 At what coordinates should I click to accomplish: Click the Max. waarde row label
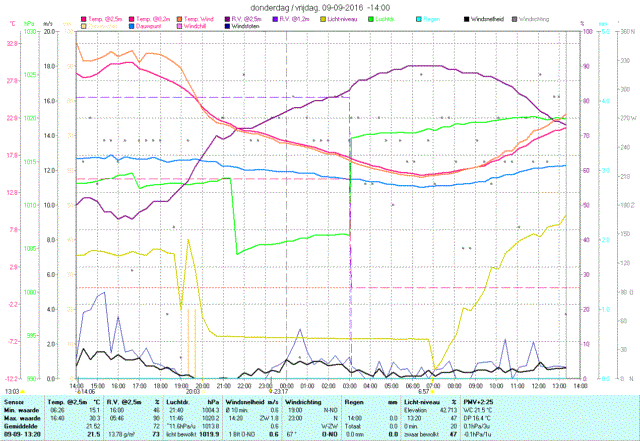coord(22,415)
